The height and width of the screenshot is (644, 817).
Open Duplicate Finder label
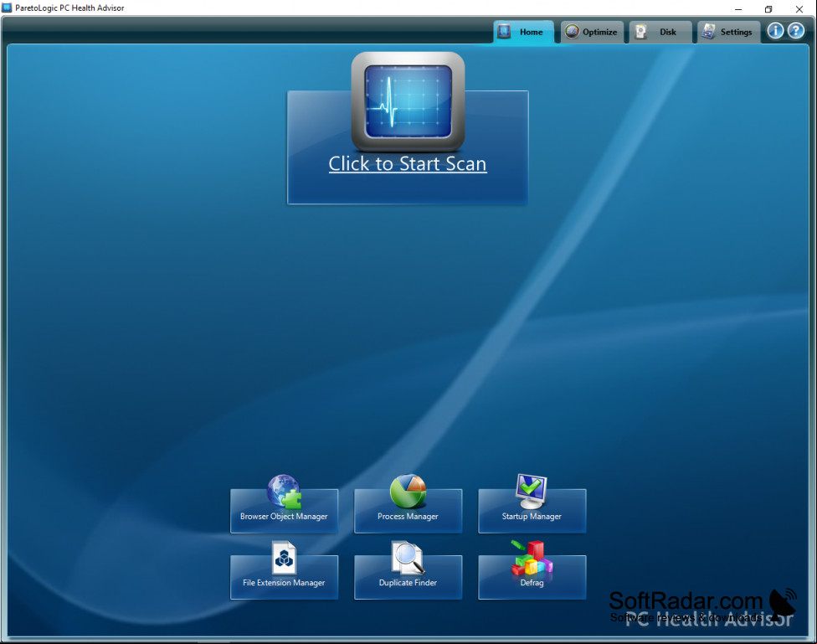point(408,583)
